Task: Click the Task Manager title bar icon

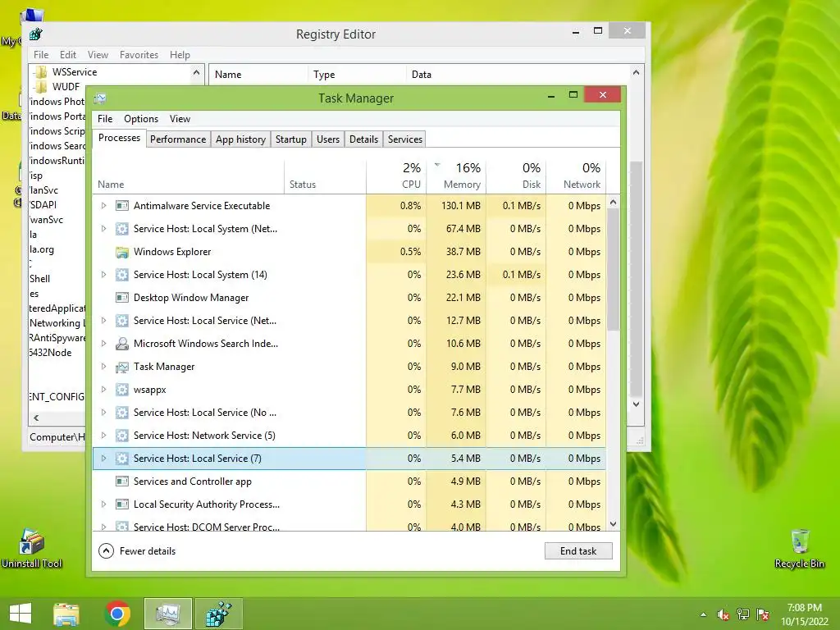Action: (x=100, y=98)
